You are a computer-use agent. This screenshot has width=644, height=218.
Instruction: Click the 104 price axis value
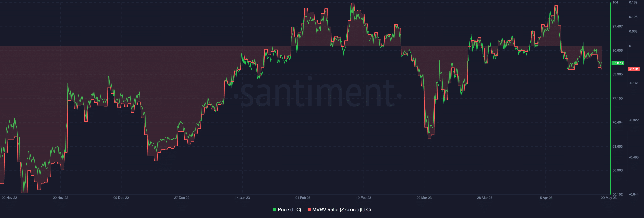click(x=615, y=2)
